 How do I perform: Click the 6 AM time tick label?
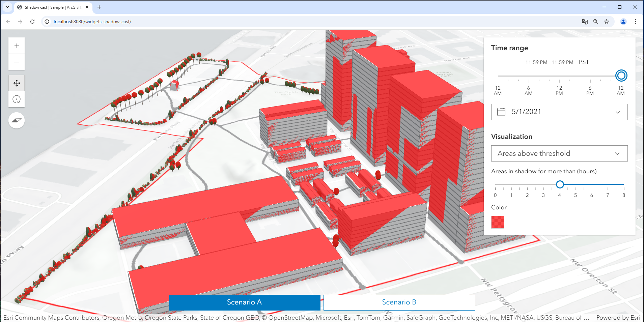click(529, 91)
